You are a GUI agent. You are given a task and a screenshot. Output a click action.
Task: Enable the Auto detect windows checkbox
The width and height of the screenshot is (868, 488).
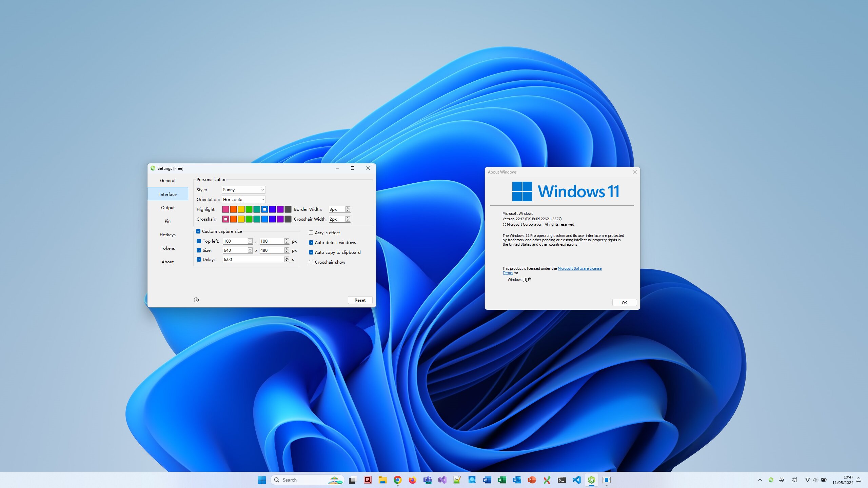(311, 242)
